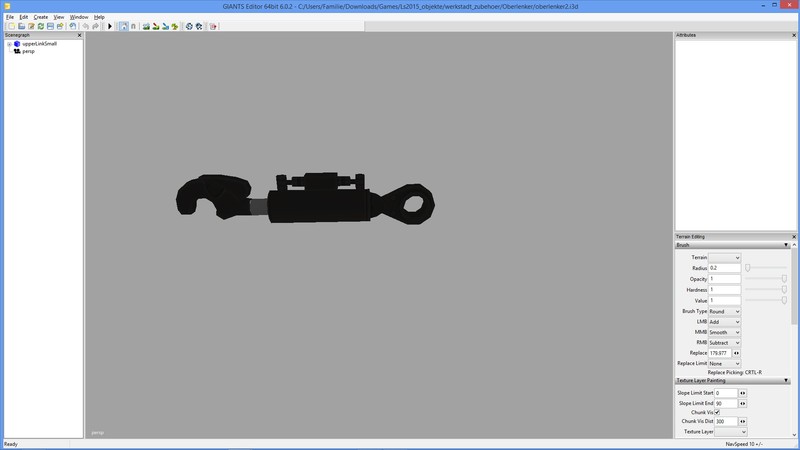Open the Window menu

(x=78, y=17)
